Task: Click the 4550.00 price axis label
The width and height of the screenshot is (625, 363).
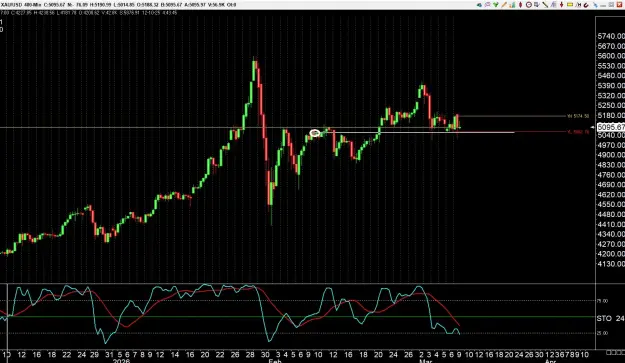Action: [611, 204]
